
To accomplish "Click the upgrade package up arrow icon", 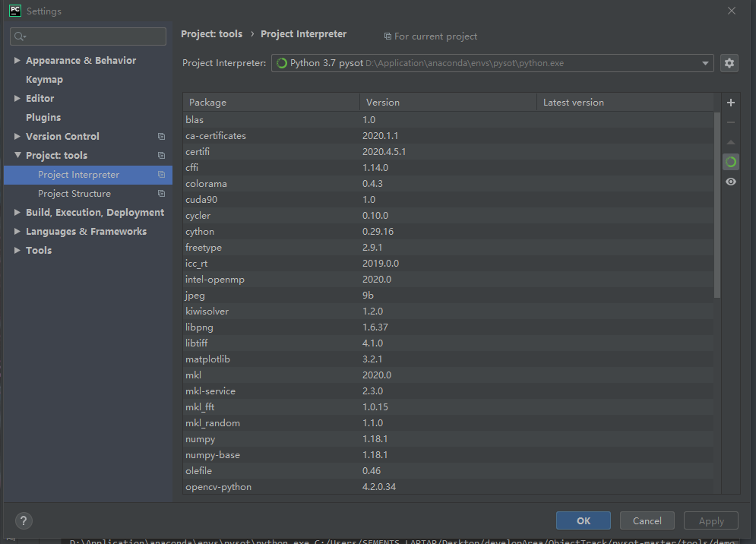I will (730, 142).
